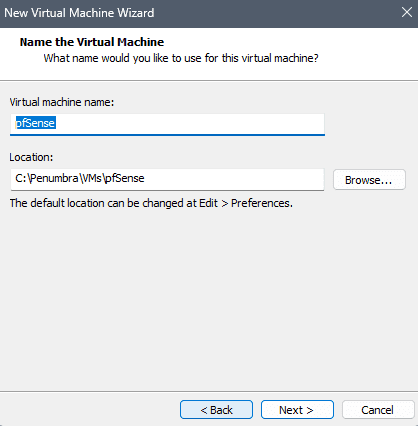Click the 'New Virtual Machine Wizard' window title

click(79, 13)
